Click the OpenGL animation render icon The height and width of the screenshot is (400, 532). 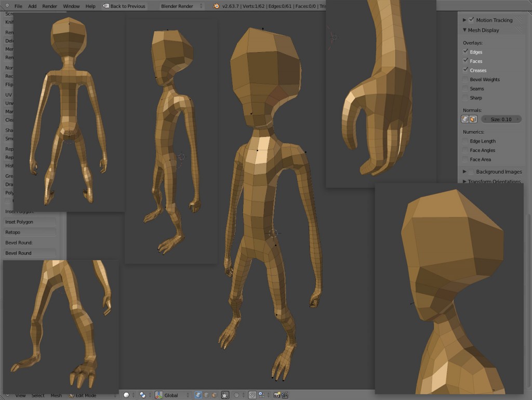coord(285,394)
